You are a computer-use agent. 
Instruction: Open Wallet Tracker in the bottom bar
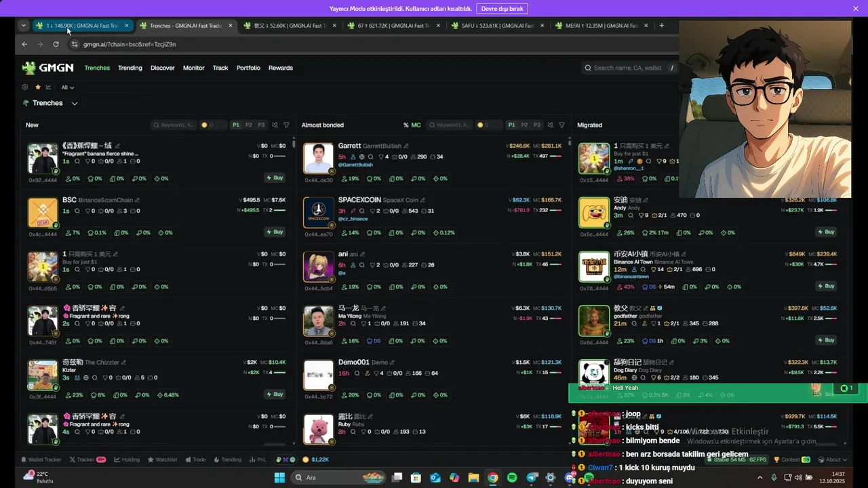(x=41, y=460)
